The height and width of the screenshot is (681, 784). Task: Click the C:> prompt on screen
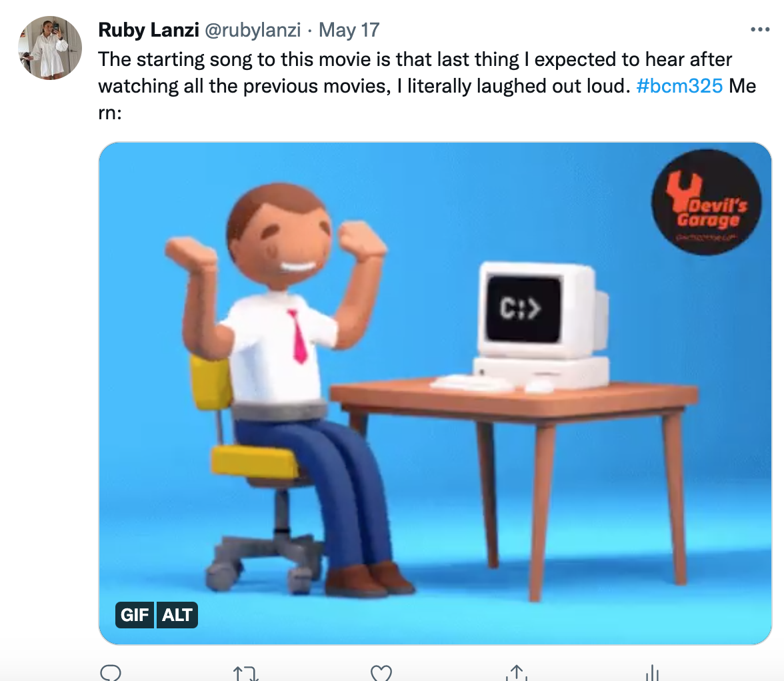520,309
